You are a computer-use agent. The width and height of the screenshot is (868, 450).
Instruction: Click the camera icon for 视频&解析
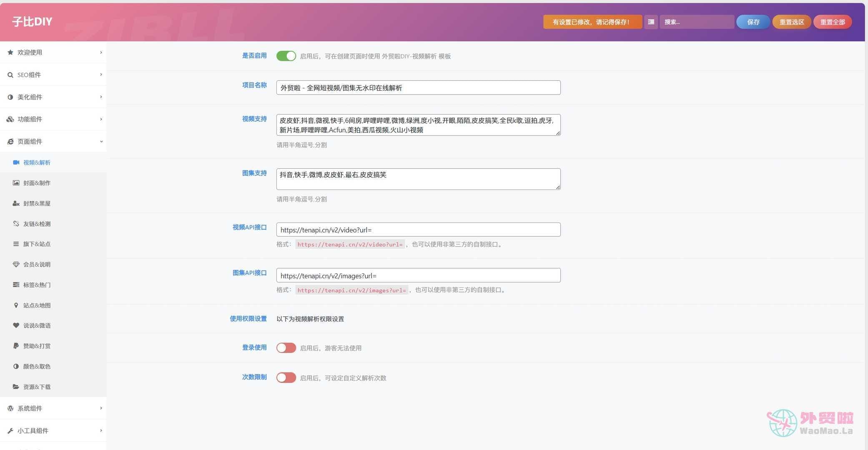pyautogui.click(x=16, y=162)
